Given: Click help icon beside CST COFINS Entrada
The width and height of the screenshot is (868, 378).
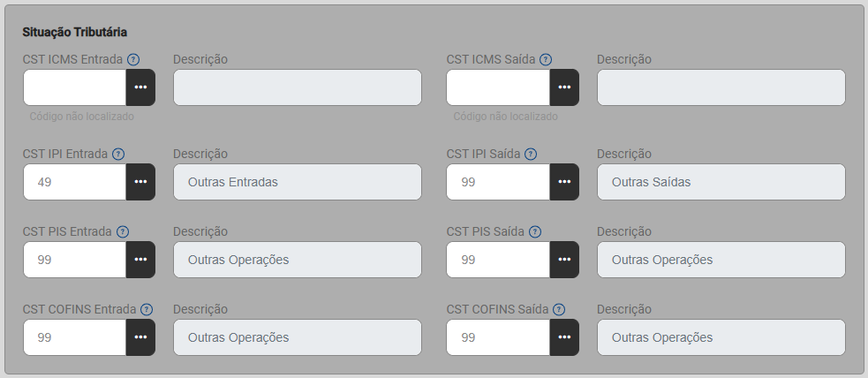Looking at the screenshot, I should (147, 310).
